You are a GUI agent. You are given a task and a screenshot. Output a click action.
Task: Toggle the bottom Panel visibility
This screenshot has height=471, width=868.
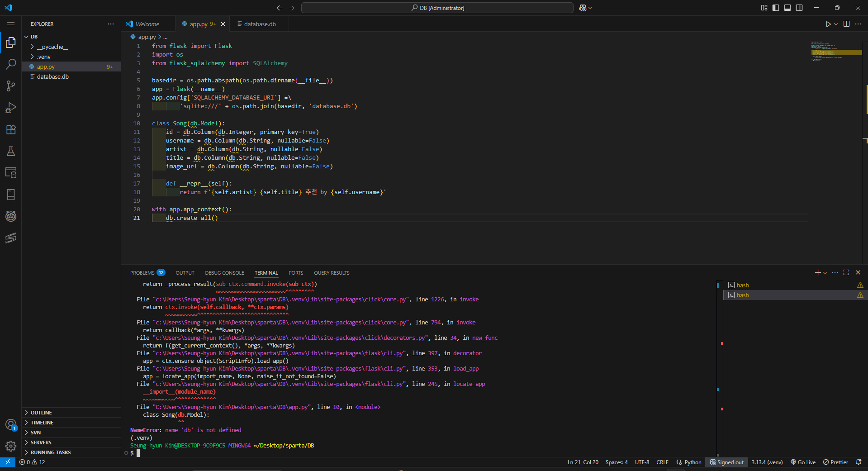(787, 8)
